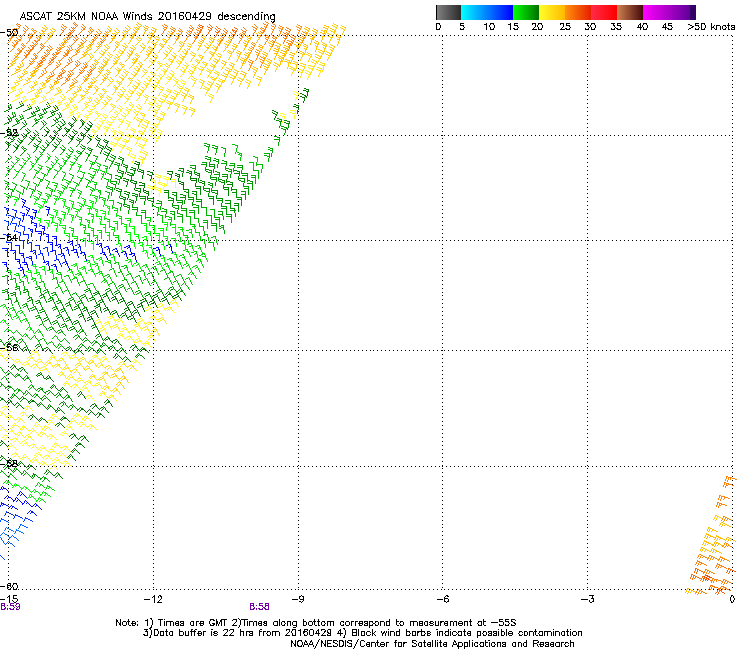The image size is (740, 650).
Task: Click the NOAA/NESDIS credit line
Action: [x=432, y=644]
